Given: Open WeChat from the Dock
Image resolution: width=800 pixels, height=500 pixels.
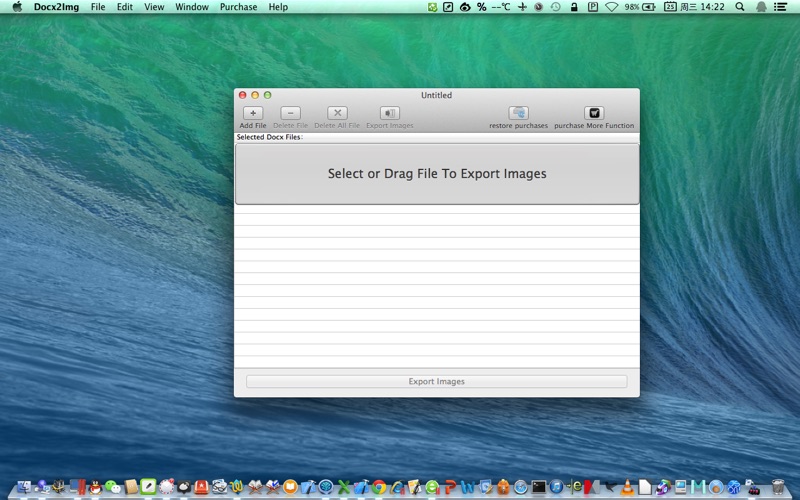Looking at the screenshot, I should pyautogui.click(x=113, y=487).
